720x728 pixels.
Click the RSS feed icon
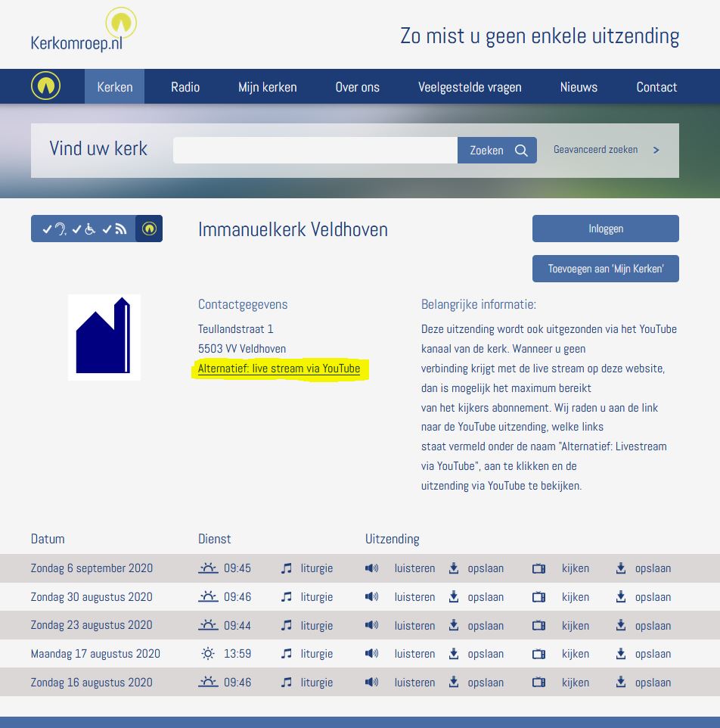tap(120, 229)
